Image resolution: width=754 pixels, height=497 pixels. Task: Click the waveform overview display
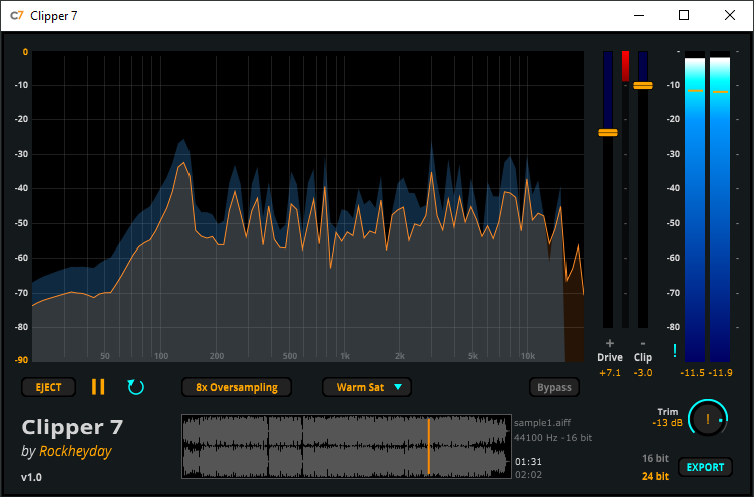click(x=346, y=447)
